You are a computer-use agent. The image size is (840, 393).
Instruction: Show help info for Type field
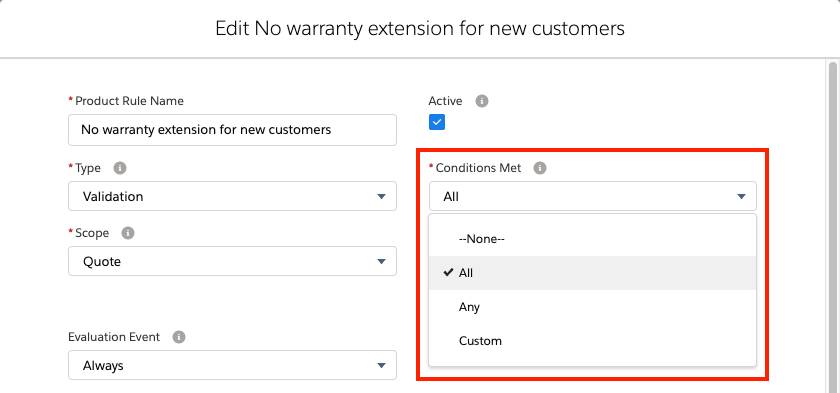pyautogui.click(x=120, y=168)
